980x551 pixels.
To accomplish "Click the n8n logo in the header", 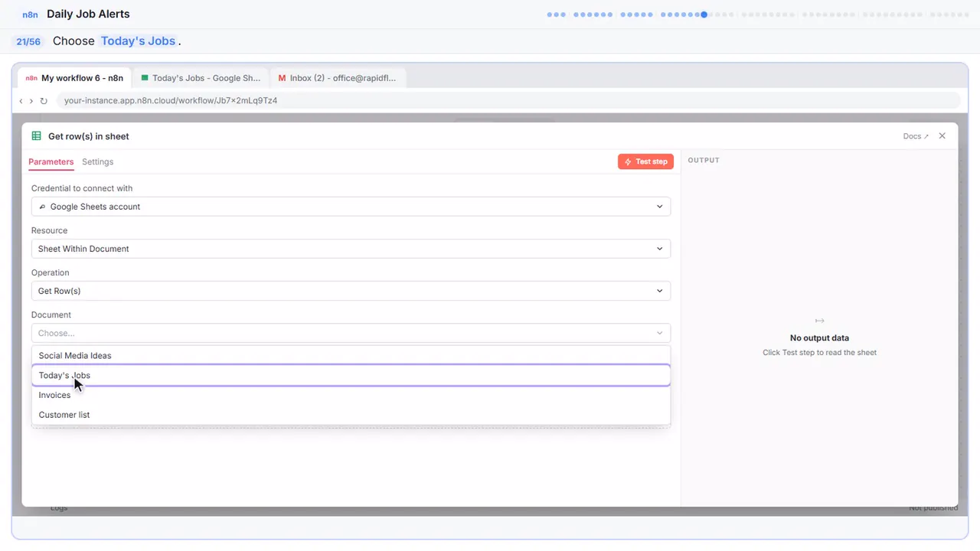I will point(30,15).
